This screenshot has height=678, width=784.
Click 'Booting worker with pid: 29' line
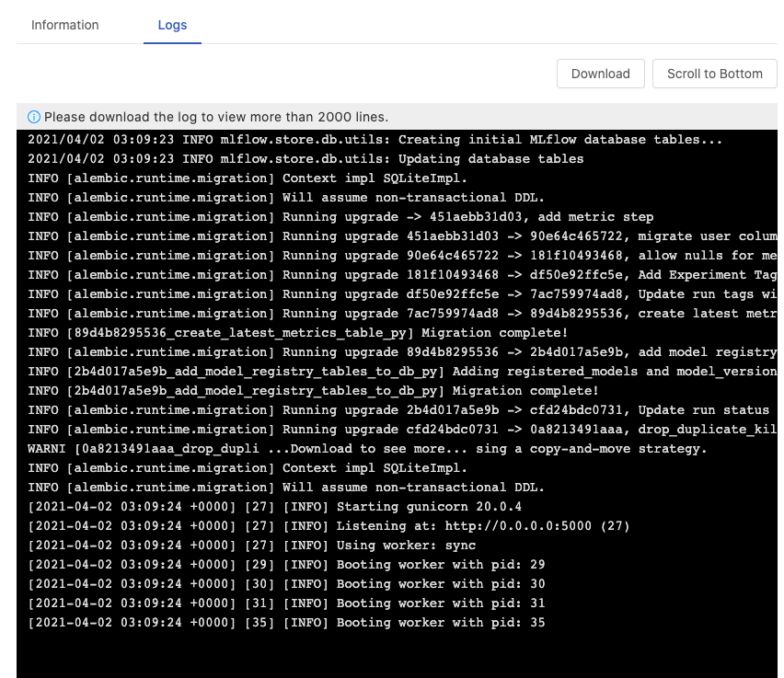(x=286, y=565)
